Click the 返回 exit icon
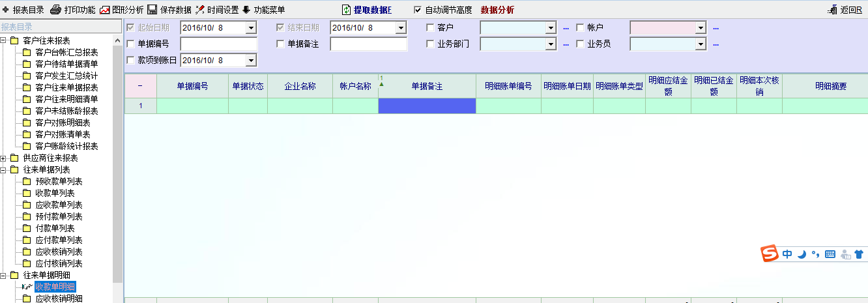868x303 pixels. point(832,10)
